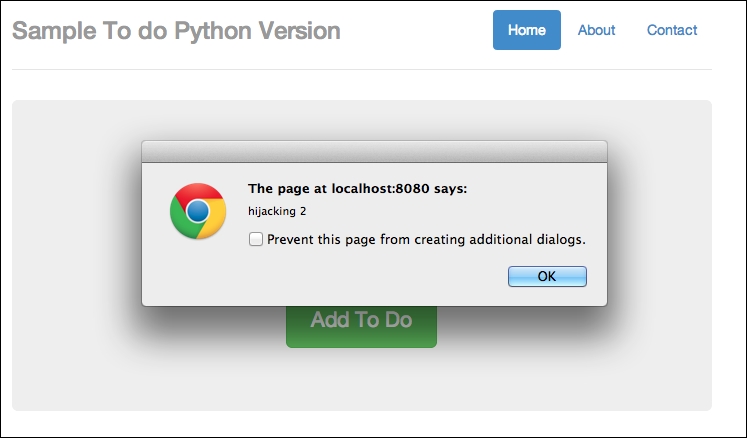747x438 pixels.
Task: Click the green Add To Do button
Action: coord(361,326)
